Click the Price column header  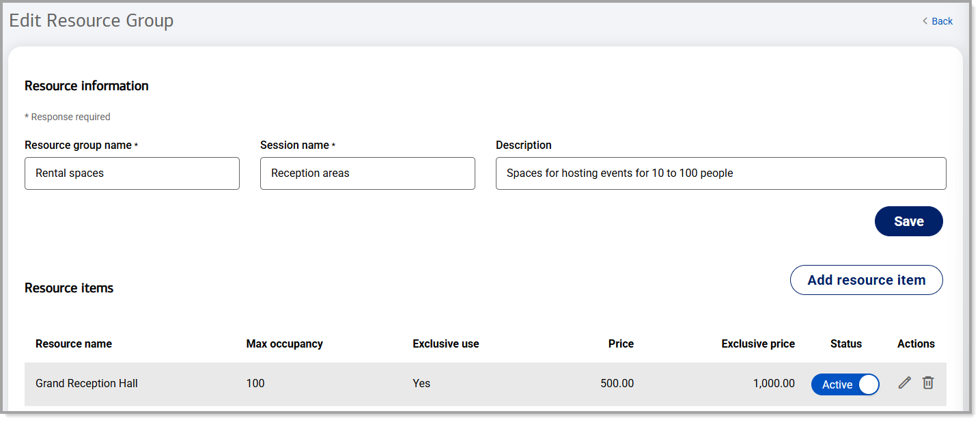coord(621,344)
